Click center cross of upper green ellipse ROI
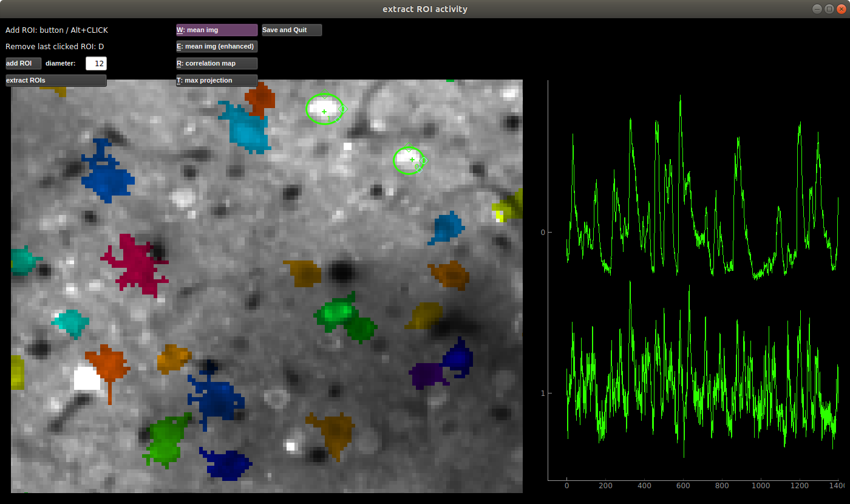The width and height of the screenshot is (850, 504). [324, 111]
